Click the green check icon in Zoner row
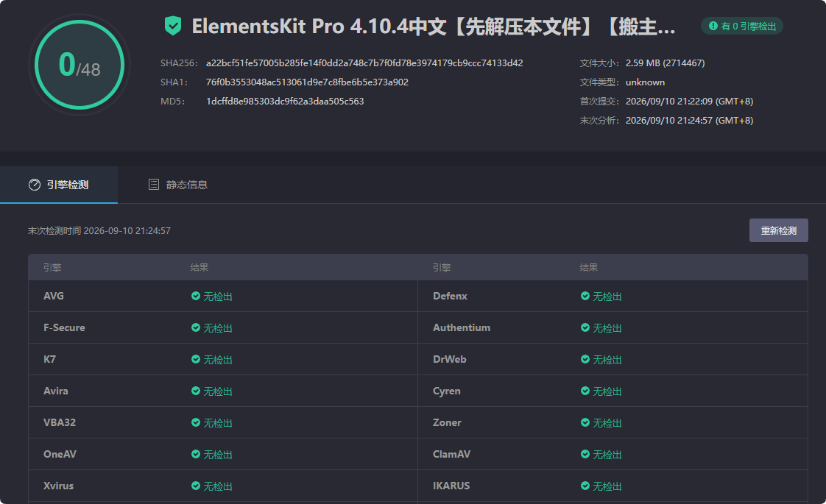826x504 pixels. tap(585, 422)
